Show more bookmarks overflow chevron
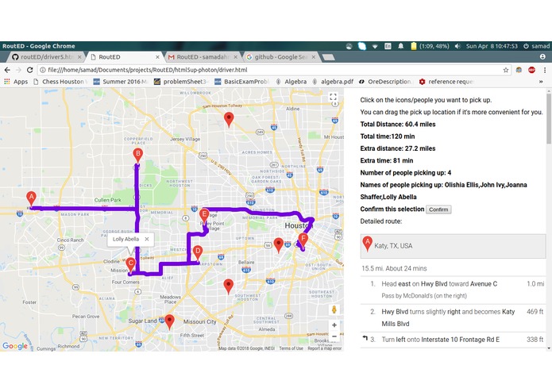Screen dimensions: 552x392 point(541,82)
